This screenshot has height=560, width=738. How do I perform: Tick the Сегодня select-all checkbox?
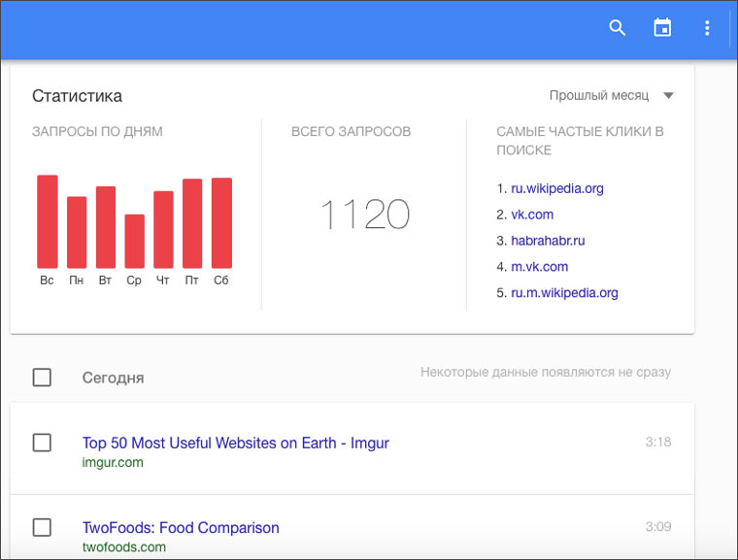click(x=42, y=378)
